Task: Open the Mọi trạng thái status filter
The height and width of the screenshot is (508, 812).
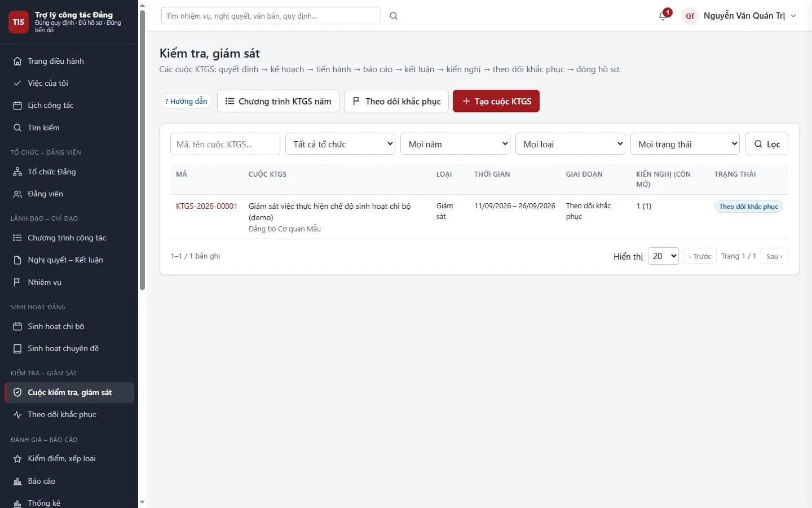Action: [x=685, y=144]
